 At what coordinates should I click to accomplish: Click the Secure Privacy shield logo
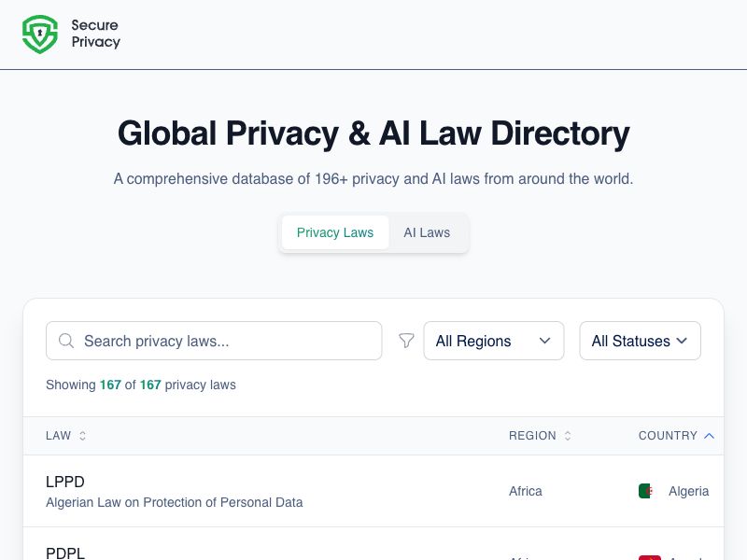click(40, 34)
